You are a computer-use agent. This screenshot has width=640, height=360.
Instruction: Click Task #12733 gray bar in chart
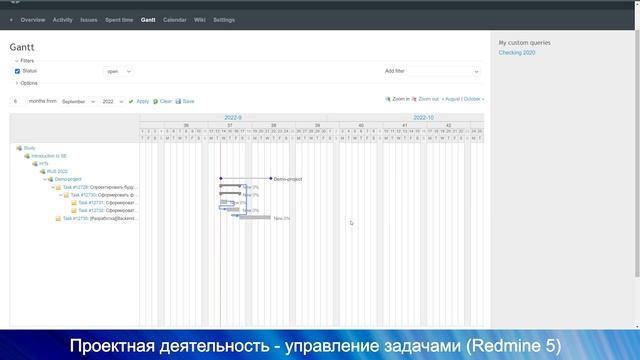click(x=255, y=218)
